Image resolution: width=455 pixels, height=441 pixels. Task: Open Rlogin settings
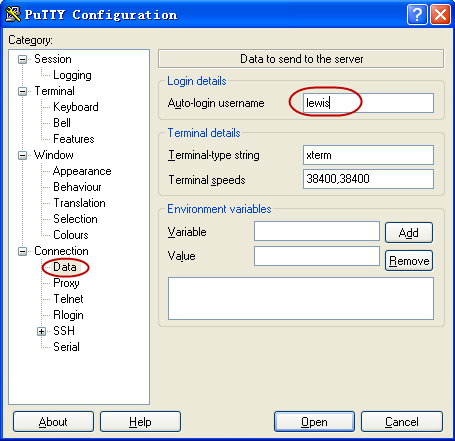pos(68,315)
